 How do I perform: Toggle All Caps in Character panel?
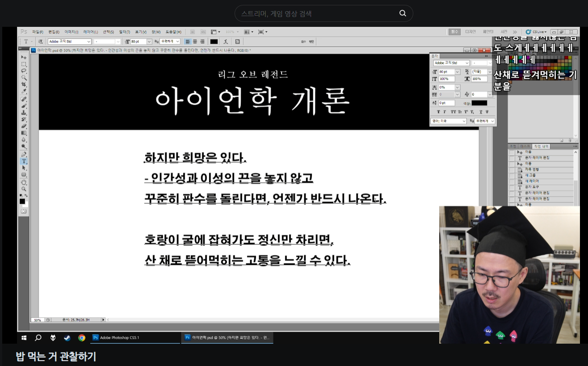pyautogui.click(x=454, y=112)
